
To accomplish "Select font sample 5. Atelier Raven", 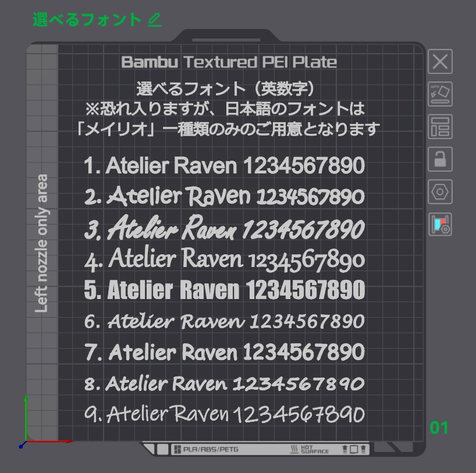I will [x=225, y=290].
